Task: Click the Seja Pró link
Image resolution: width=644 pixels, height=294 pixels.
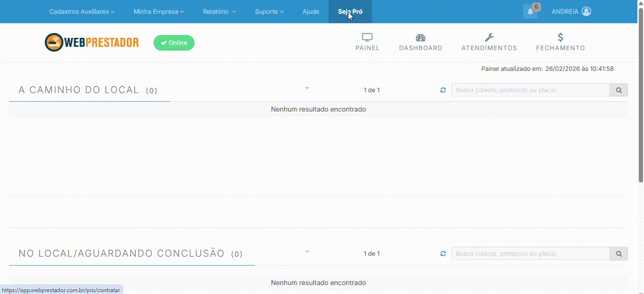Action: click(350, 11)
